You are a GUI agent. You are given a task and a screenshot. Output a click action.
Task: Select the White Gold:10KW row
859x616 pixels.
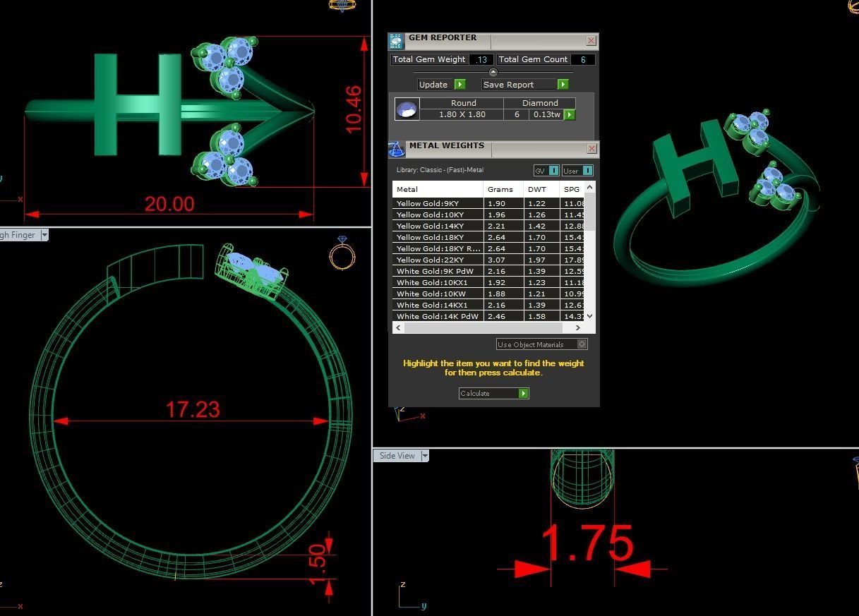pyautogui.click(x=438, y=294)
